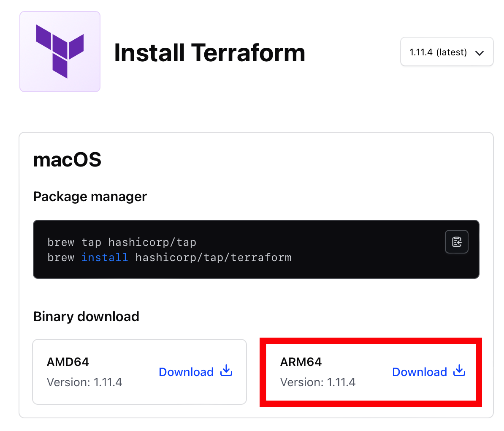Screen dimensions: 504x431
Task: Click the version text under AMD64
Action: [x=84, y=382]
